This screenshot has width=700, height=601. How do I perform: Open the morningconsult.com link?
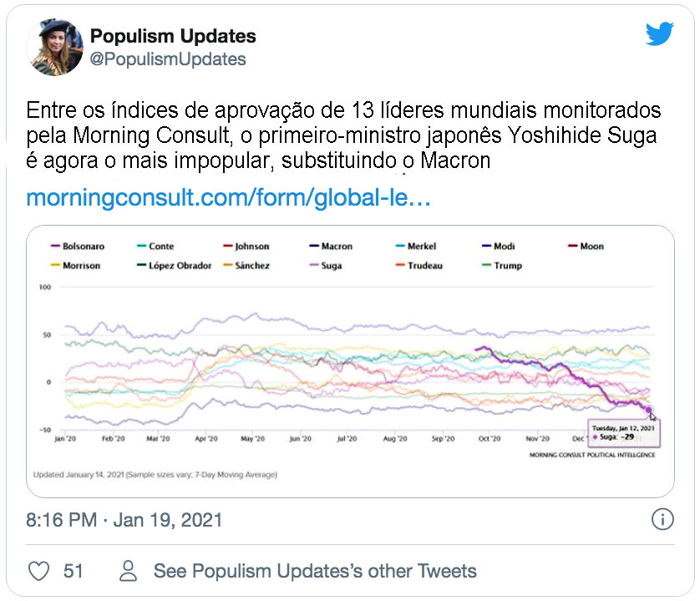click(x=229, y=197)
